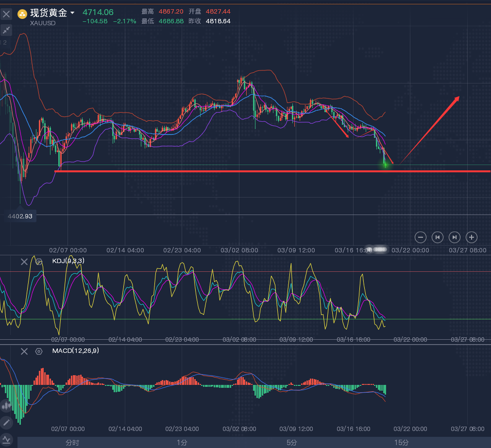This screenshot has height=448, width=491.
Task: Switch to the 1分 timeframe tab
Action: pos(182,442)
